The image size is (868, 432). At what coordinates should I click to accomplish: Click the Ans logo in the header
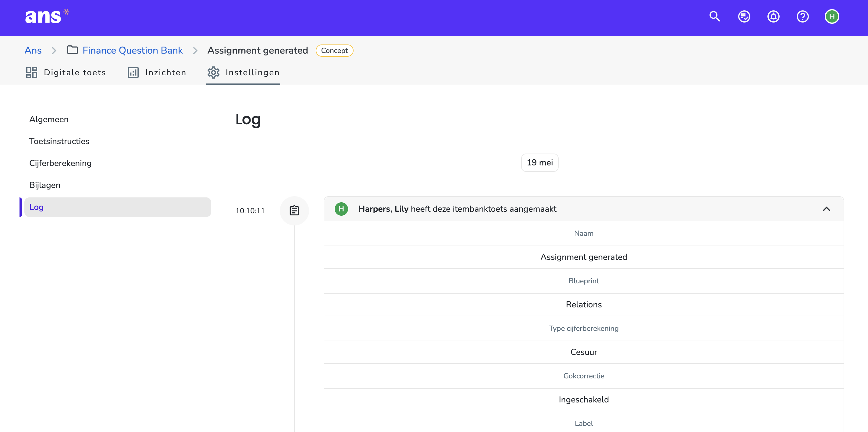47,16
